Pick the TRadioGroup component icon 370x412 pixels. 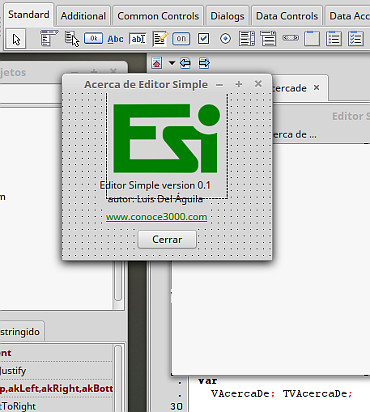(x=334, y=39)
